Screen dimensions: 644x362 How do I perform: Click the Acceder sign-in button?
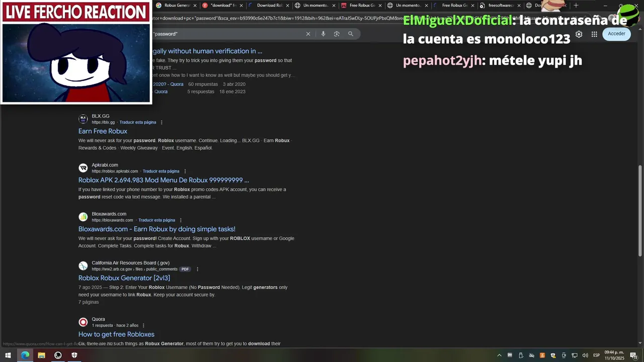616,34
